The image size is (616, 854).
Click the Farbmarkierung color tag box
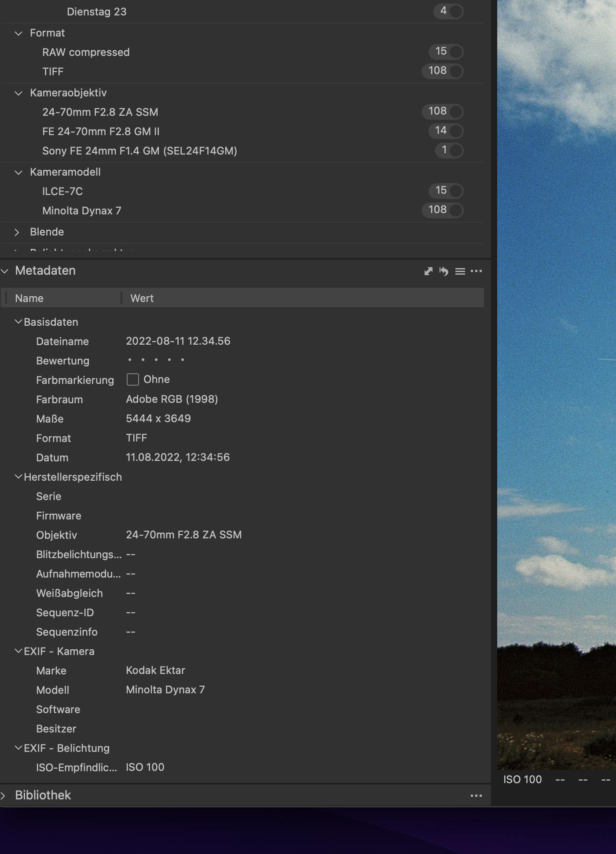point(132,379)
